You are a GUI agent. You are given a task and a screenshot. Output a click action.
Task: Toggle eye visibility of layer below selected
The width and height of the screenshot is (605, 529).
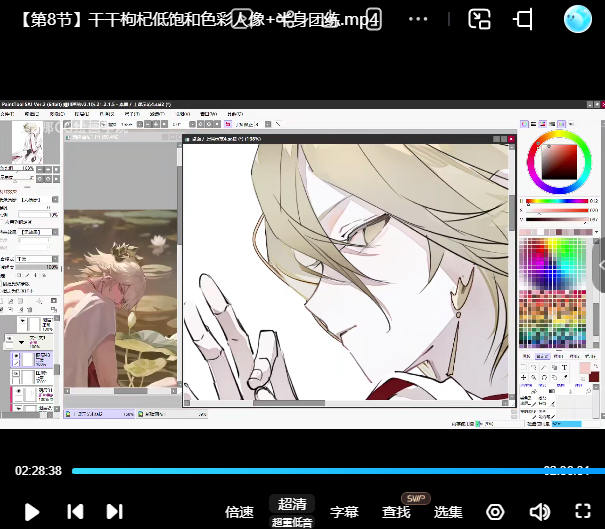[16, 374]
